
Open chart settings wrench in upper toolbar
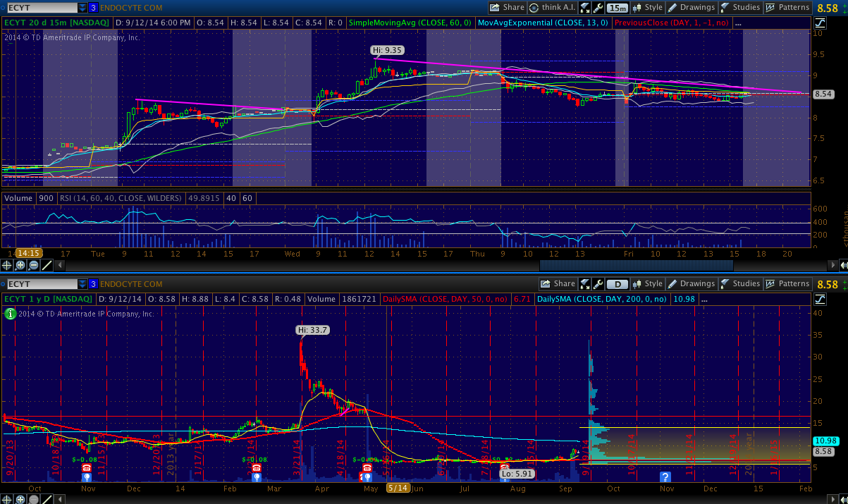point(598,8)
